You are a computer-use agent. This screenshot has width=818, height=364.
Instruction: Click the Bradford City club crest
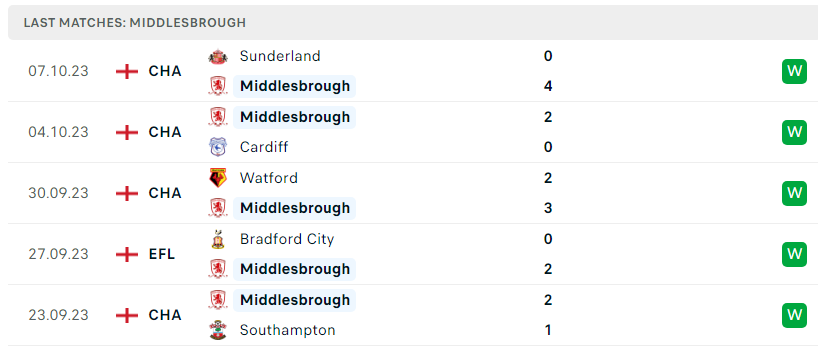pyautogui.click(x=218, y=239)
